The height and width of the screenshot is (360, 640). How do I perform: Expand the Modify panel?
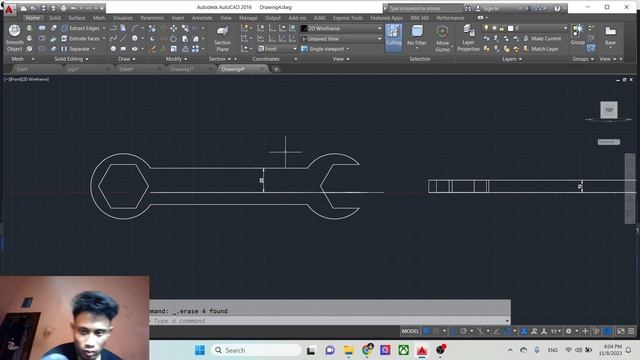pos(176,59)
